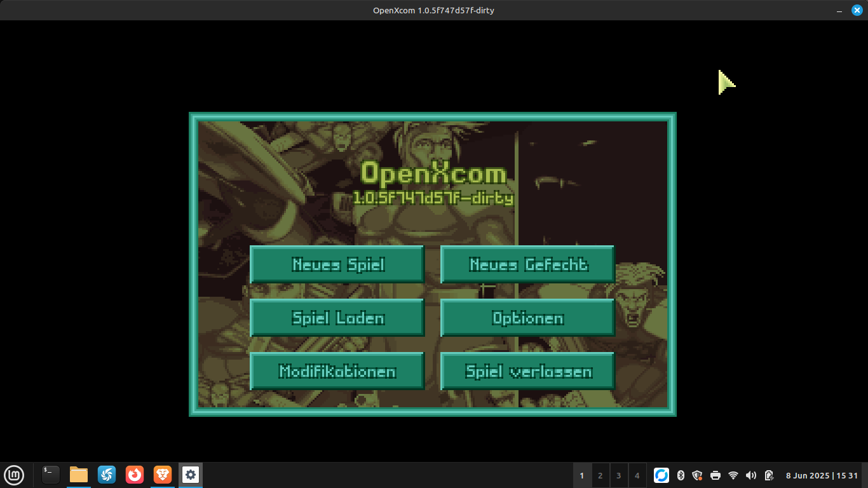This screenshot has height=488, width=868.
Task: Open the file manager folder icon
Action: (79, 475)
